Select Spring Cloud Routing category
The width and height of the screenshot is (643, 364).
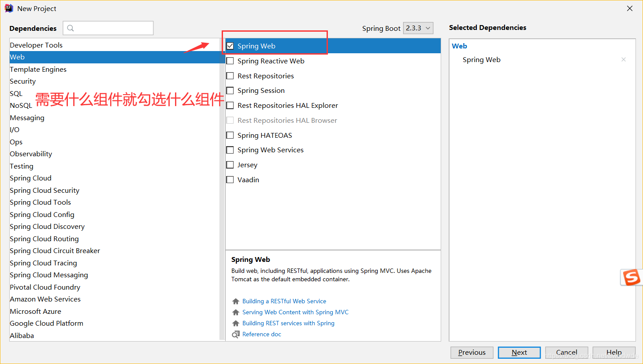tap(114, 239)
